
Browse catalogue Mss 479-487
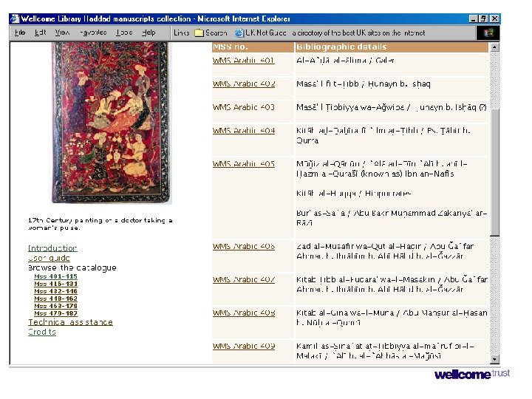[55, 313]
